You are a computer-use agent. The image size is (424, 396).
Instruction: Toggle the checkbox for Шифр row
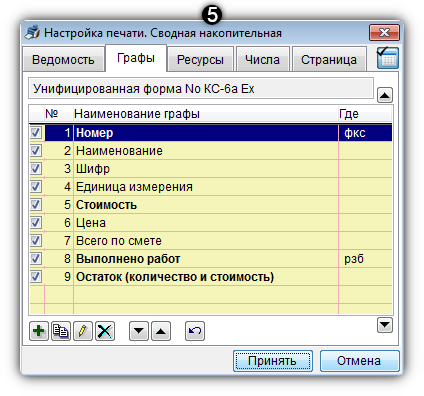coord(36,169)
